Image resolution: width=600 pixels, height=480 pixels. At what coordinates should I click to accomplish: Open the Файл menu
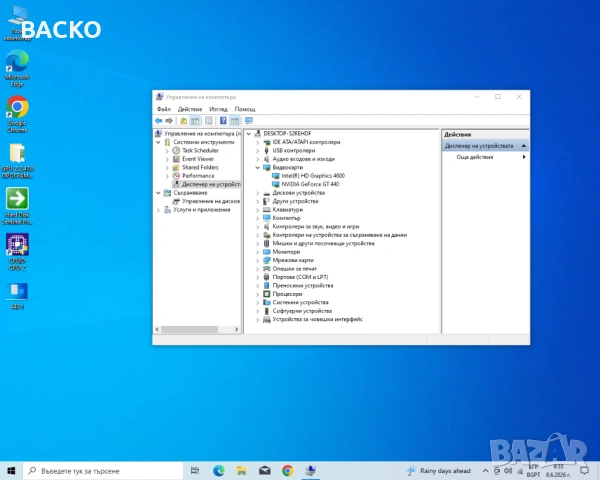(x=164, y=109)
